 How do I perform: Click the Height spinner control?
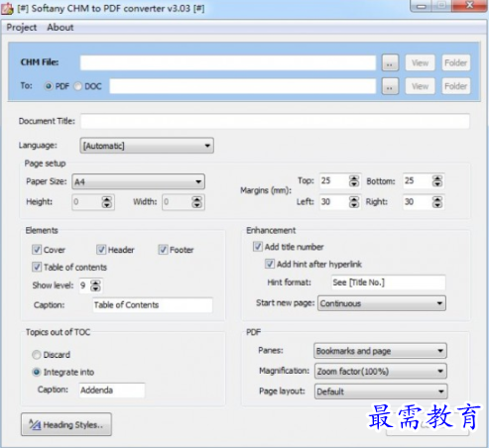tap(107, 202)
